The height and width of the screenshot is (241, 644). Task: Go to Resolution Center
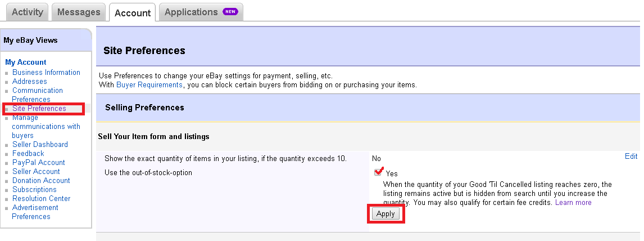pyautogui.click(x=42, y=199)
